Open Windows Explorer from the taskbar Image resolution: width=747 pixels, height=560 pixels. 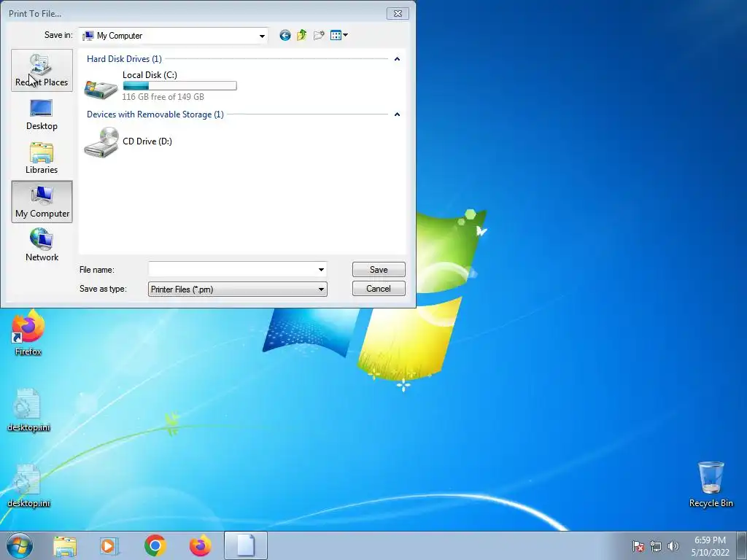click(x=65, y=545)
